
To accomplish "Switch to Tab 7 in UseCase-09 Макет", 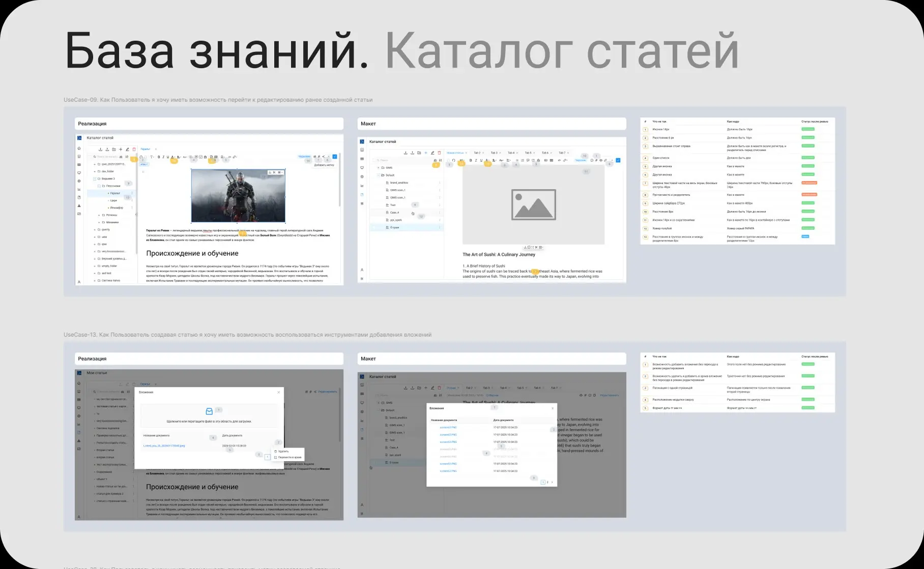I will (562, 153).
